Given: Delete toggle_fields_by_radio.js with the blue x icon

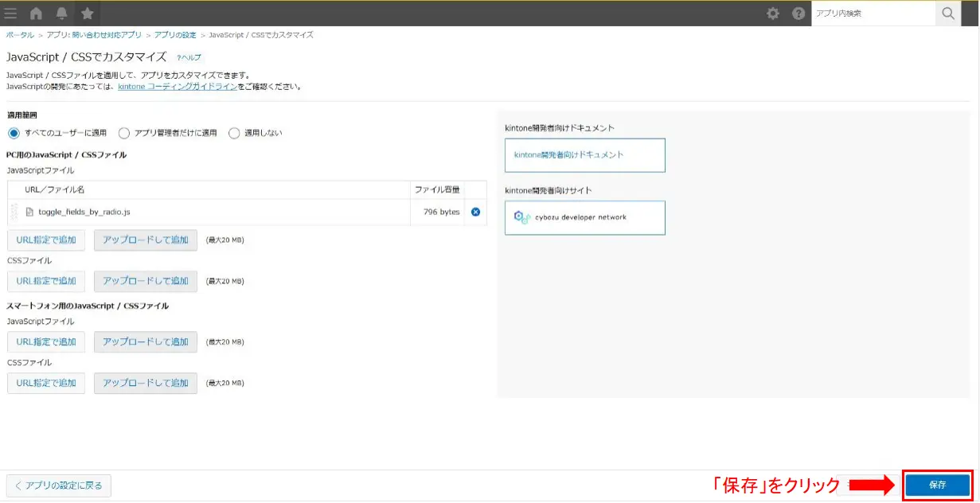Looking at the screenshot, I should click(475, 212).
